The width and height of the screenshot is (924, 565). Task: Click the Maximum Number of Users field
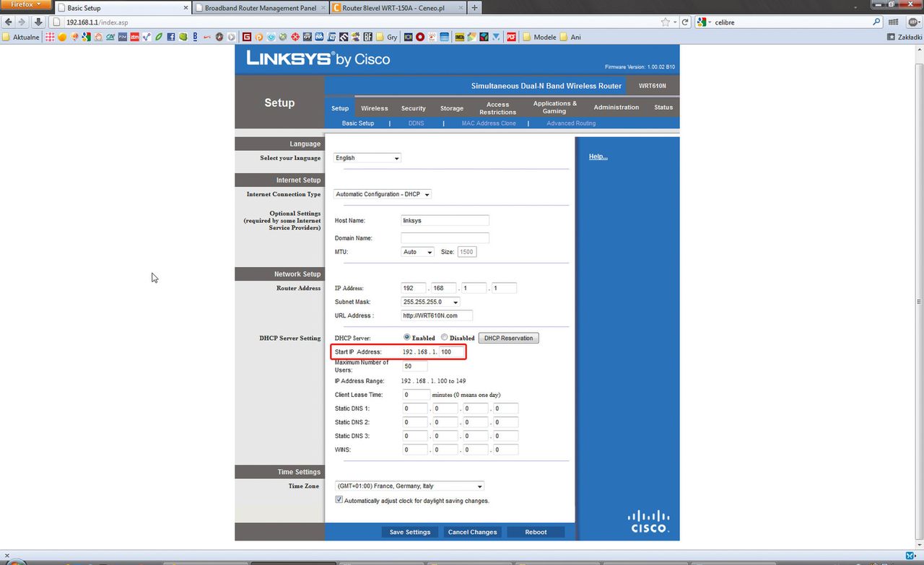click(414, 366)
